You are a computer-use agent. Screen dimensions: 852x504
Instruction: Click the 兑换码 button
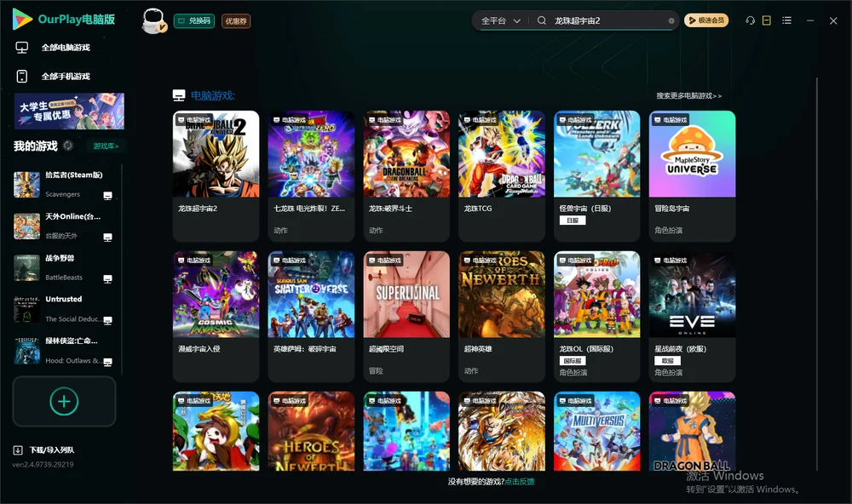coord(194,21)
